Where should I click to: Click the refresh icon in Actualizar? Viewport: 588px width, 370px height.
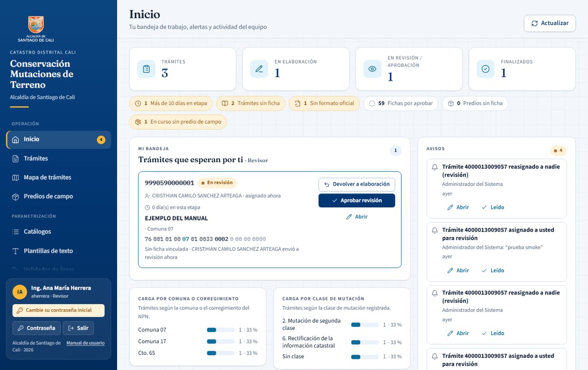tap(535, 23)
